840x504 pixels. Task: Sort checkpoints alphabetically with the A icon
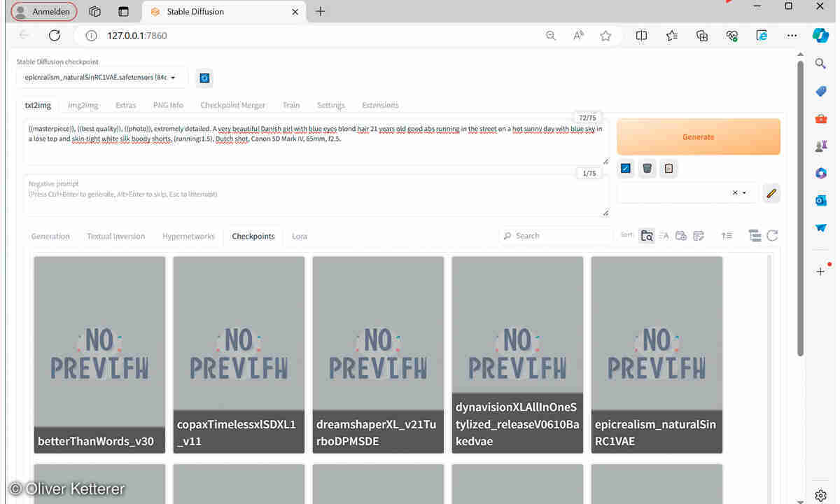[x=664, y=236]
